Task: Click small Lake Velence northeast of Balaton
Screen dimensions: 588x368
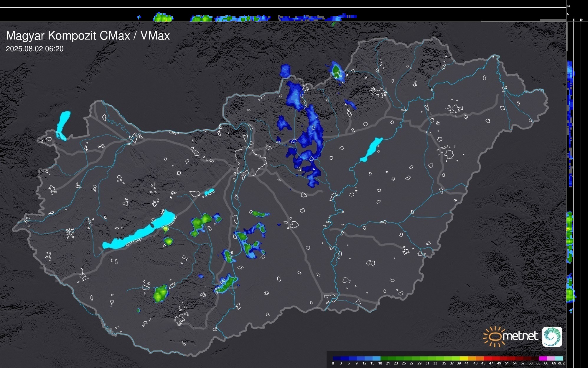Action: coord(209,192)
